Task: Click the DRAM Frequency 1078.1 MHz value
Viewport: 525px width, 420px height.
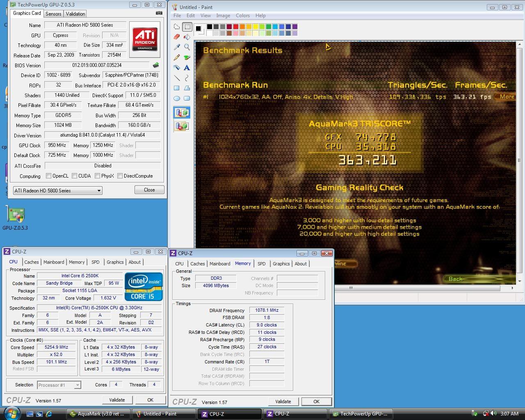Action: pyautogui.click(x=267, y=310)
